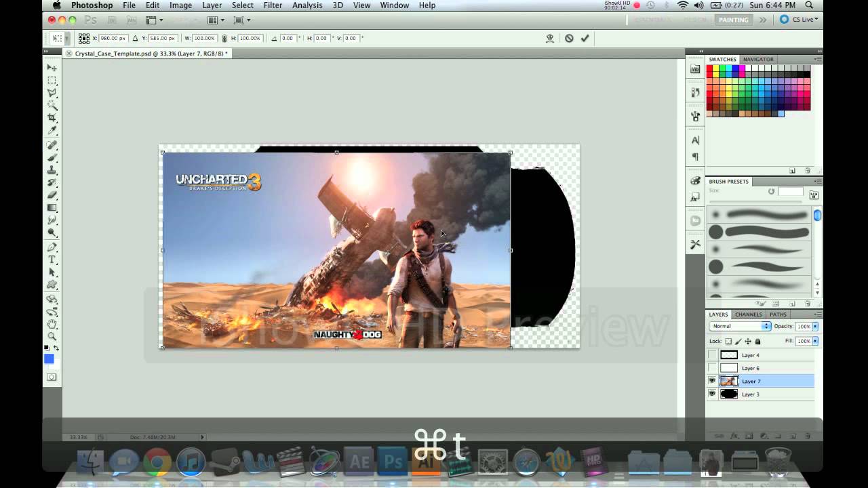
Task: Click the link aspect ratio chain icon
Action: pos(224,39)
